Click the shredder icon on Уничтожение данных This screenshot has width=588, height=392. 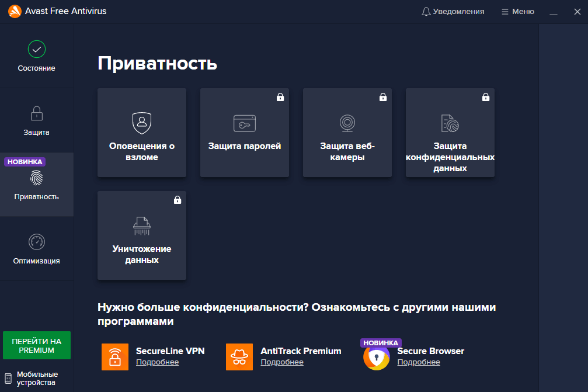pos(142,226)
